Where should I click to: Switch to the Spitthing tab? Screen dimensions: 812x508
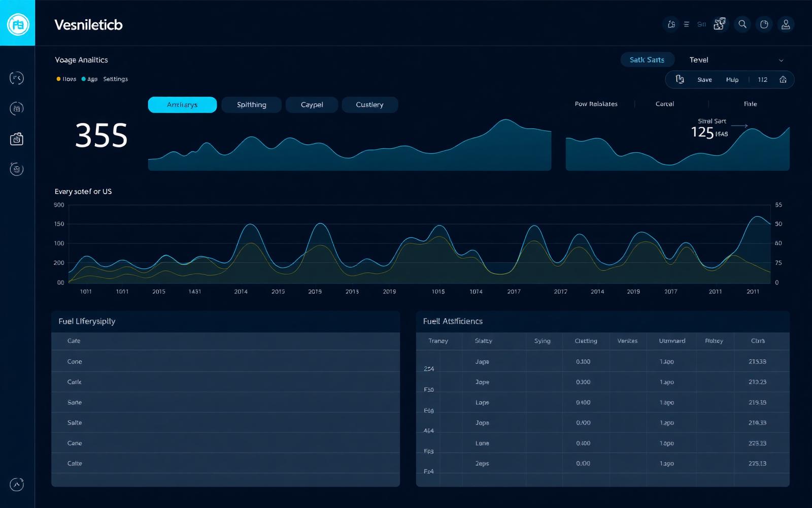click(252, 105)
